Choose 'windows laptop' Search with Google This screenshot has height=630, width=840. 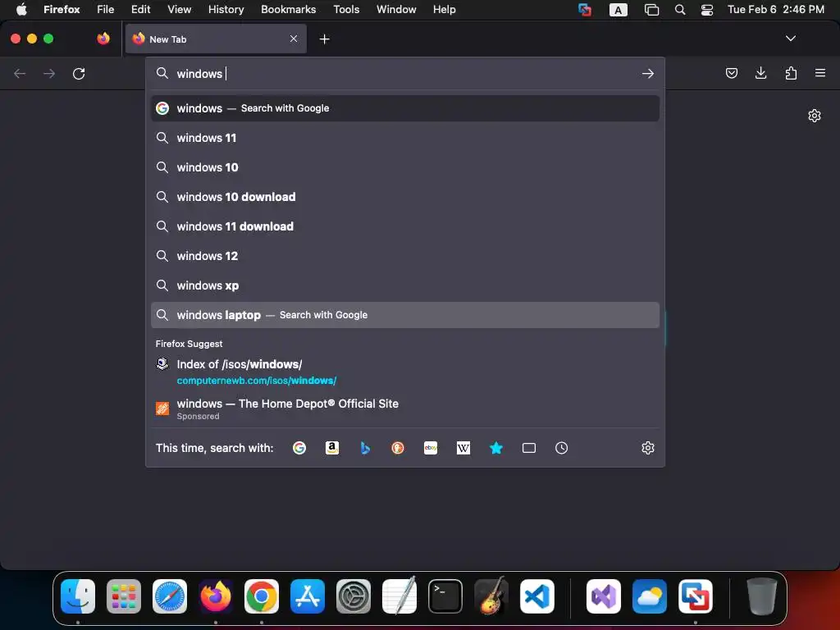pos(405,315)
